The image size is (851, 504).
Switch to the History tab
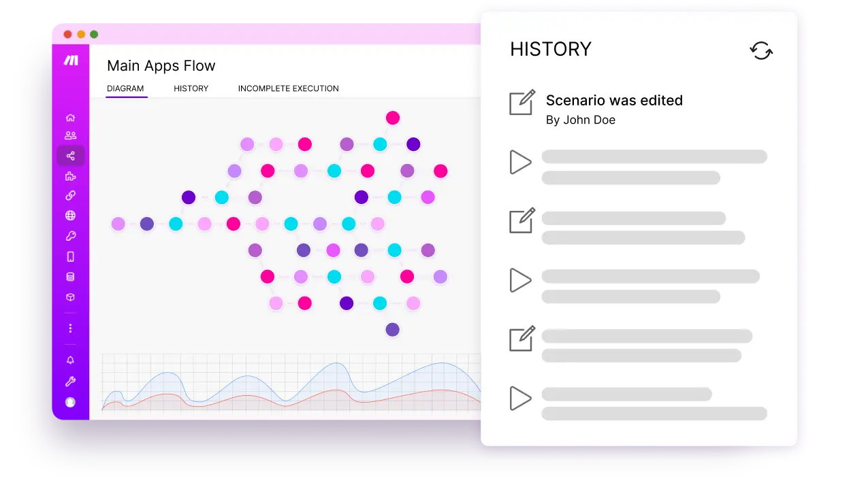tap(191, 88)
